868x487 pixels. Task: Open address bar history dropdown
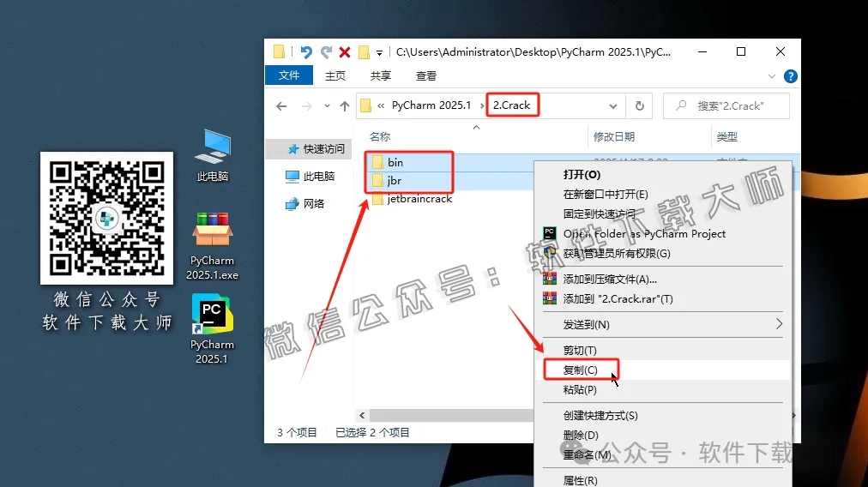[612, 105]
